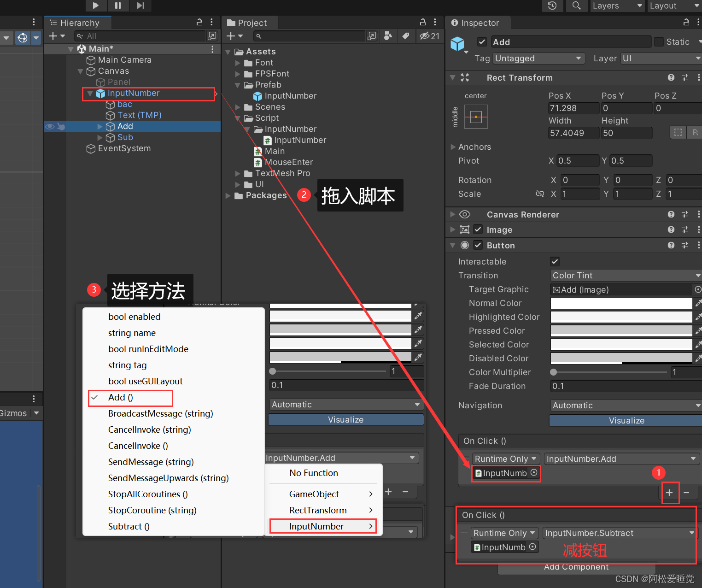Click the Visualize button in Inspector
Screen dimensions: 702x588
point(626,421)
